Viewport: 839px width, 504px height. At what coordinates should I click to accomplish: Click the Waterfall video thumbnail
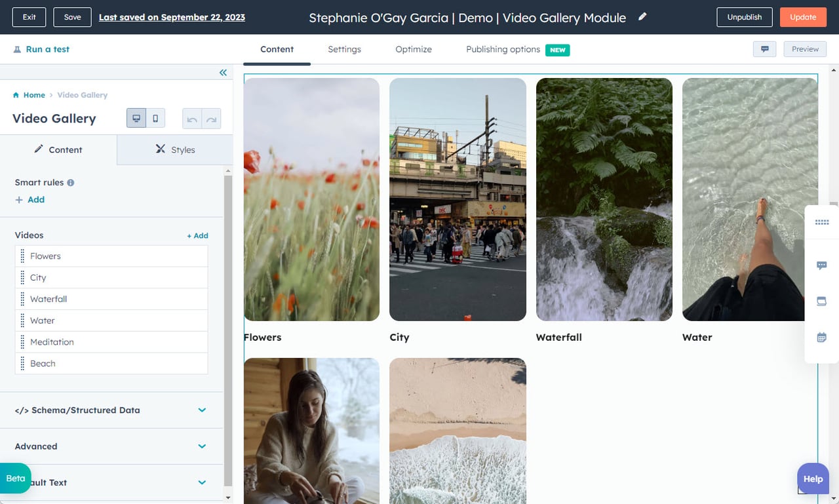click(x=604, y=199)
